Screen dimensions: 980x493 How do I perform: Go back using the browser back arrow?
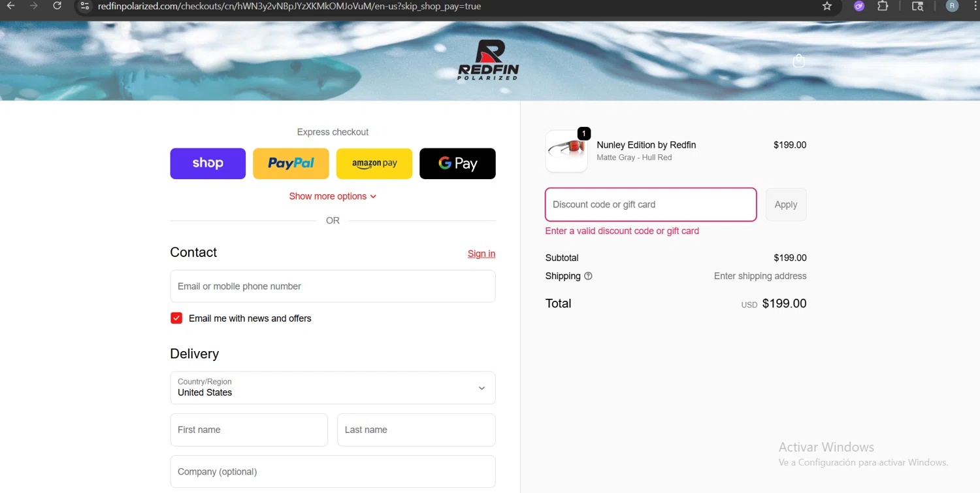coord(10,6)
